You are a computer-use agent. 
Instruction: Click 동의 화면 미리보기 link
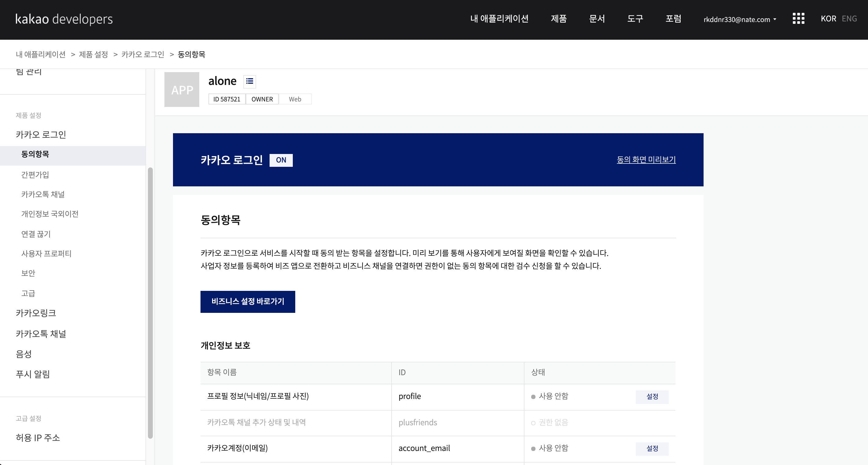[646, 159]
